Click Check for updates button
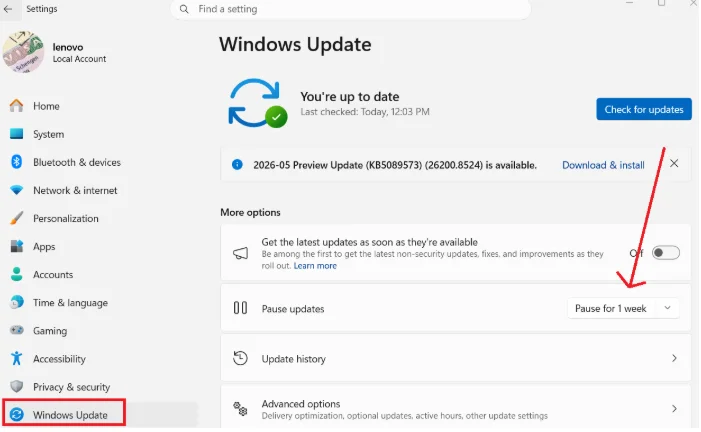701x432 pixels. pyautogui.click(x=644, y=109)
